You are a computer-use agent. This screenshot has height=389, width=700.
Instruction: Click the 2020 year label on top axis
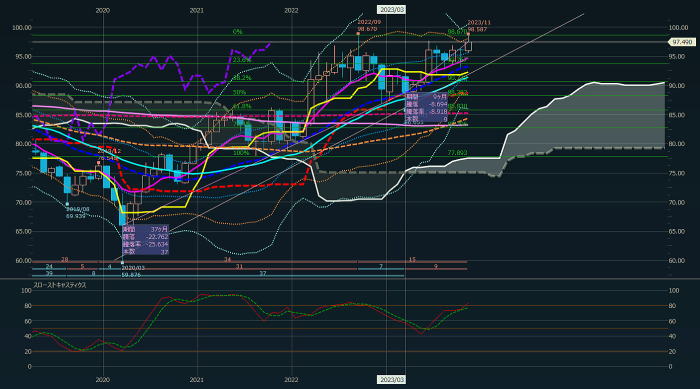click(103, 10)
